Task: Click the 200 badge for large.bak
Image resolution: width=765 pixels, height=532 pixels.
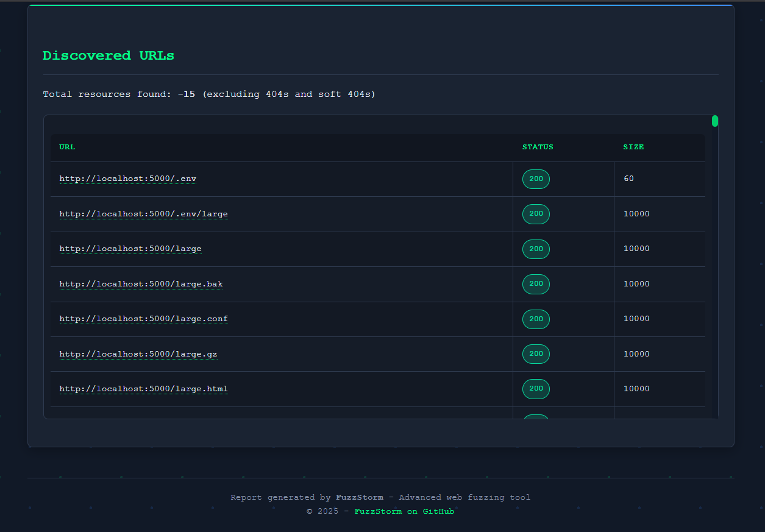Action: (536, 284)
